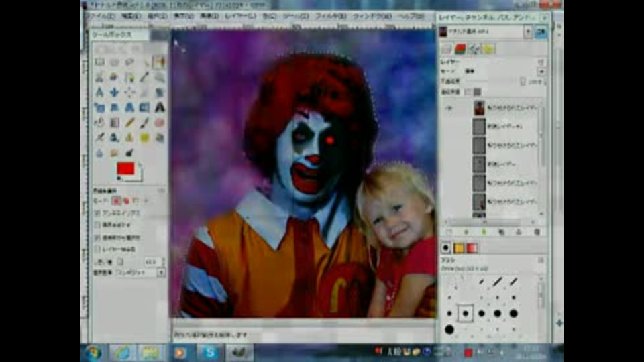
Task: Switch to the Channels tab
Action: (460, 49)
